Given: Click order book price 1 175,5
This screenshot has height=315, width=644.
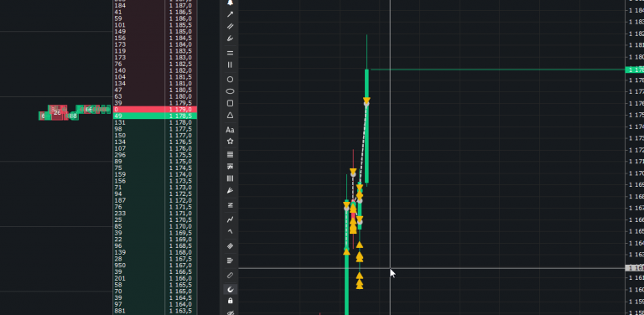Looking at the screenshot, I should click(180, 155).
